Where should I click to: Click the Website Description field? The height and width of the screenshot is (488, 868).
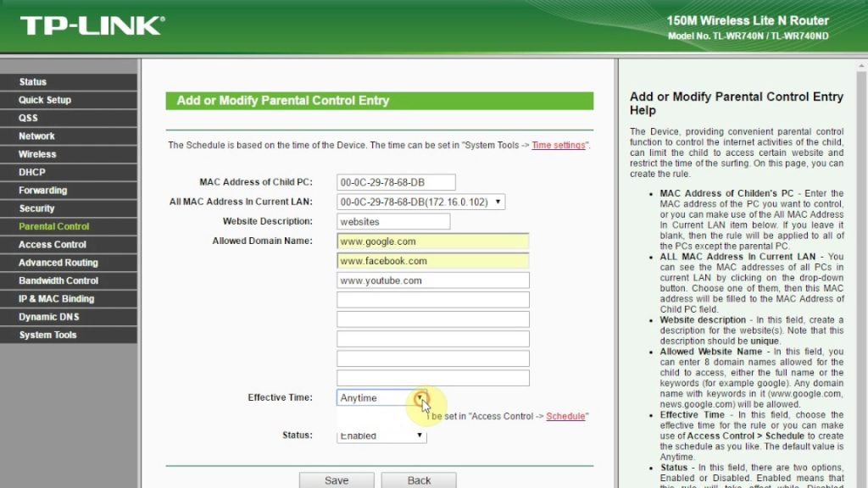pos(393,222)
